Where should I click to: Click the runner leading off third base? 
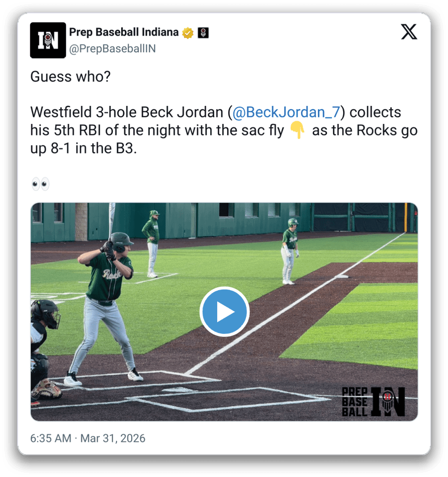click(x=290, y=251)
